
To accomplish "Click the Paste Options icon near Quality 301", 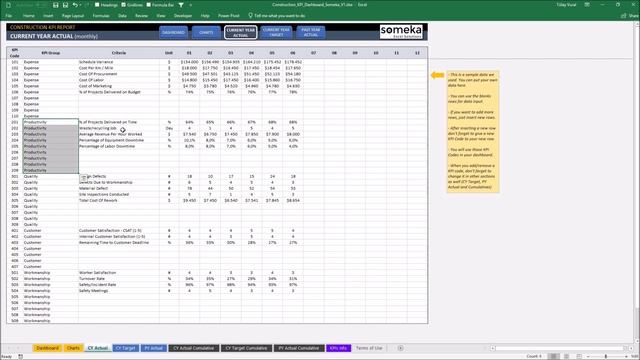I will (x=83, y=178).
